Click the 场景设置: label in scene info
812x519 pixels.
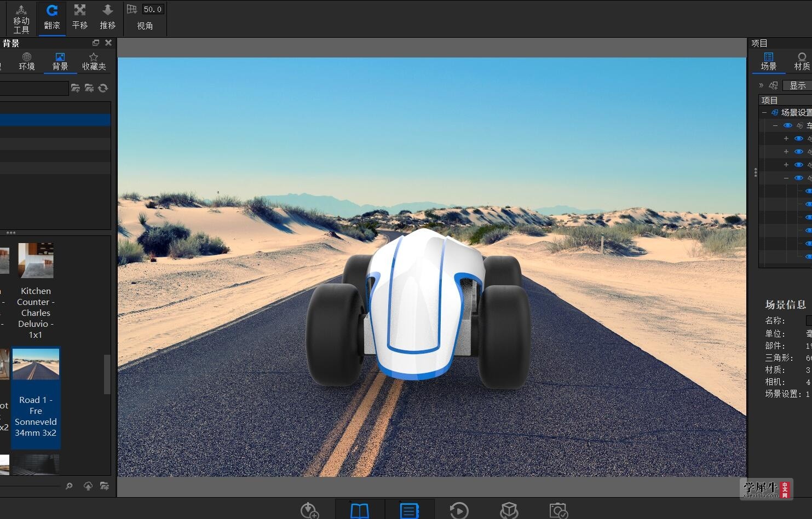tap(784, 394)
